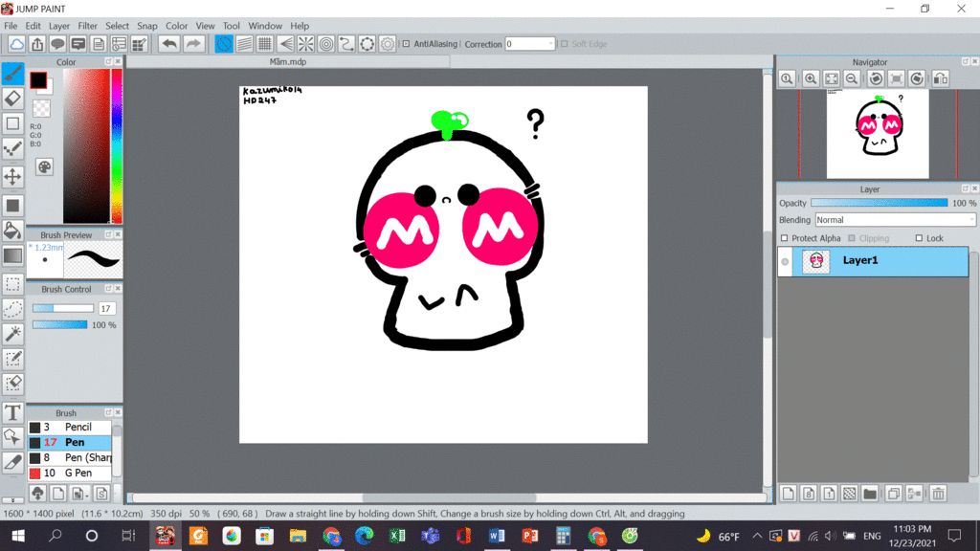Duplicate the layer using the Layer panel icon
This screenshot has height=551, width=980.
(x=893, y=494)
